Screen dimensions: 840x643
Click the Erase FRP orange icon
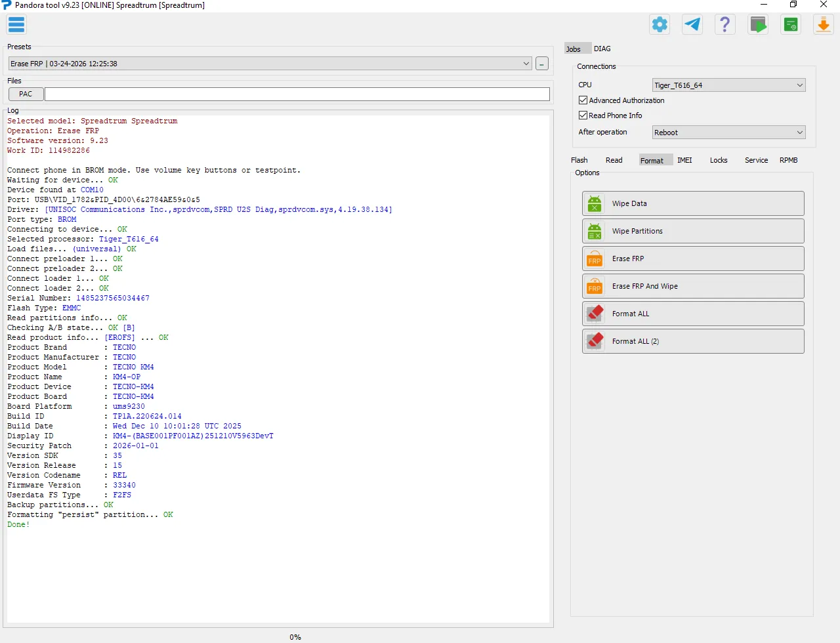[x=595, y=259]
